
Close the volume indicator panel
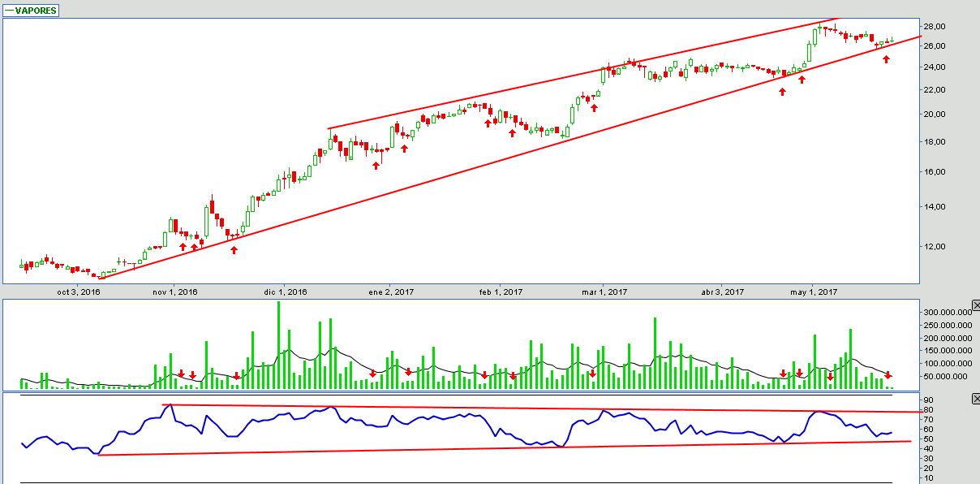(975, 305)
